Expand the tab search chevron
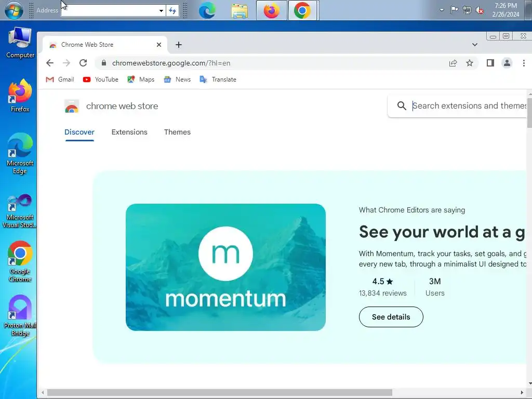The width and height of the screenshot is (532, 399). click(475, 45)
